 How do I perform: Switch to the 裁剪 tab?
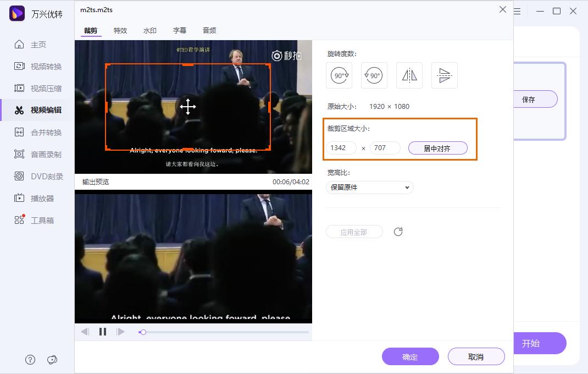[90, 30]
